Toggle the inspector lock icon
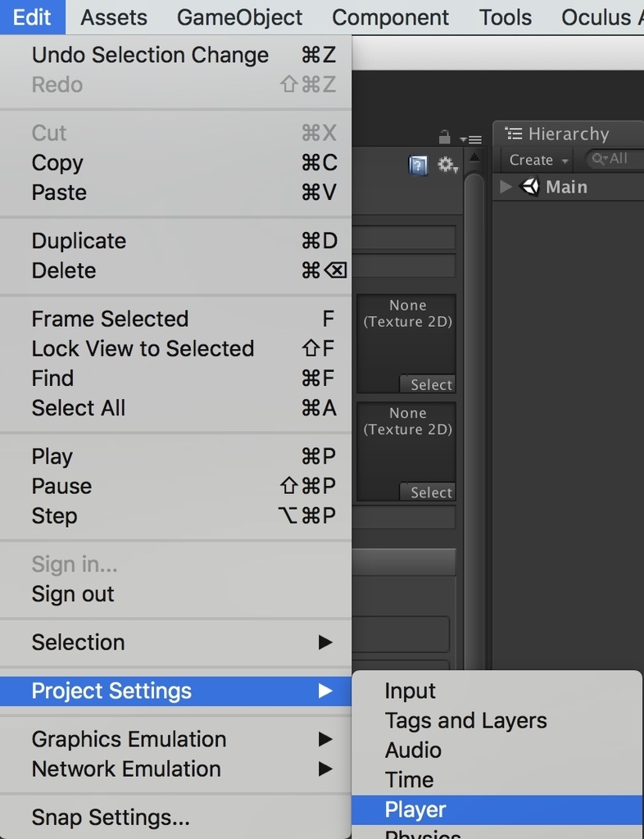Screen dimensions: 644x839 [445, 137]
